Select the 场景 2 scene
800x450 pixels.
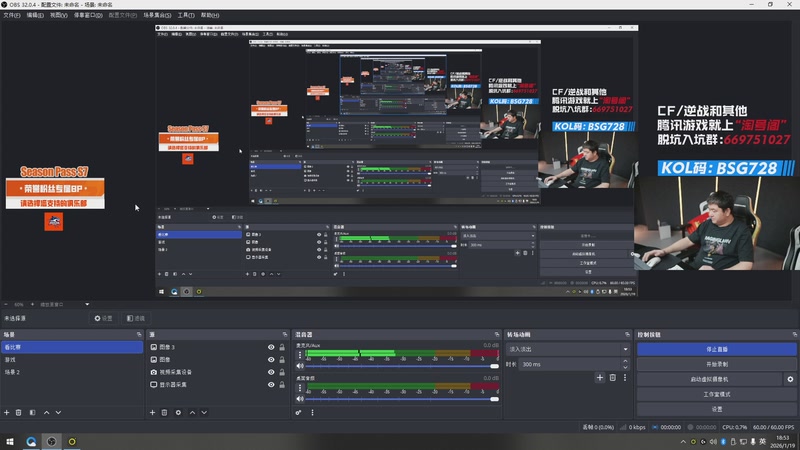pos(71,372)
